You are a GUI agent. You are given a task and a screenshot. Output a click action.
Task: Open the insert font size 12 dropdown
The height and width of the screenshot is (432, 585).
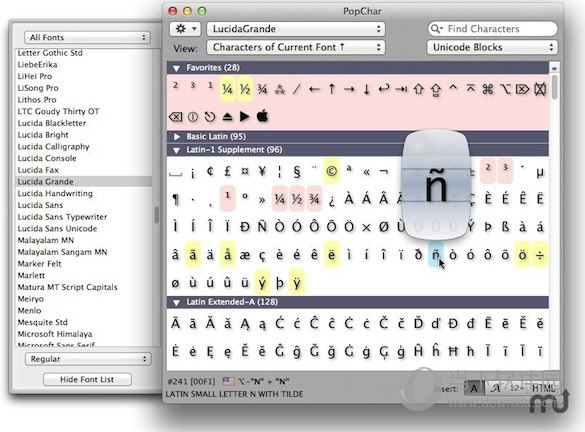[x=516, y=388]
